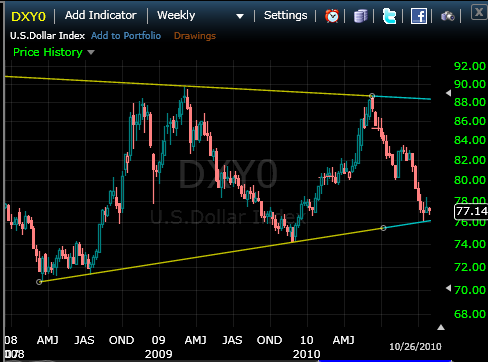
Task: Click the 2009 year label on the time axis
Action: (x=158, y=354)
